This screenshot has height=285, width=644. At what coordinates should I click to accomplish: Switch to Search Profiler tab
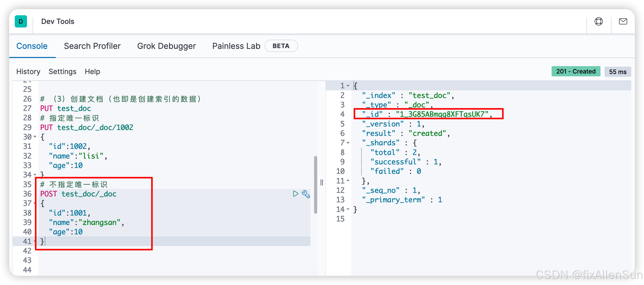point(92,46)
